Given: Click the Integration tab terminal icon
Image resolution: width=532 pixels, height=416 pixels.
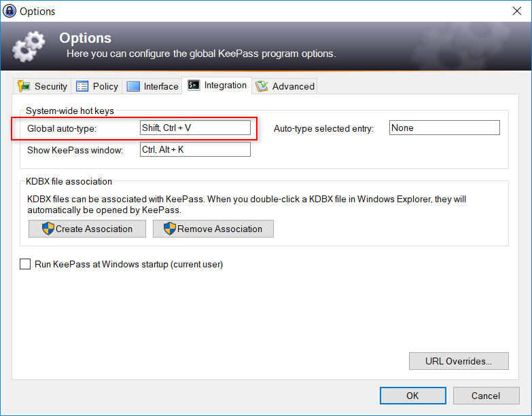Looking at the screenshot, I should click(194, 85).
